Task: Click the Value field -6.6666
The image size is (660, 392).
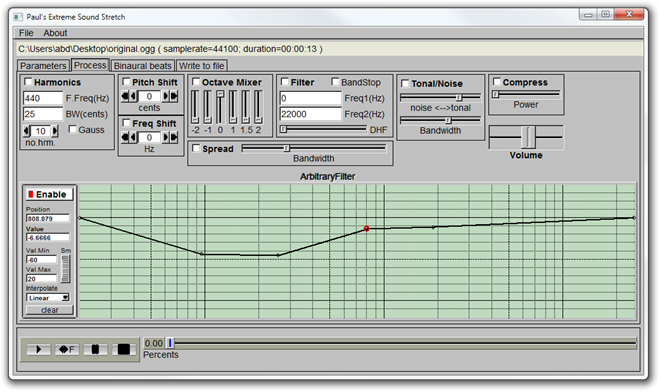Action: [48, 237]
